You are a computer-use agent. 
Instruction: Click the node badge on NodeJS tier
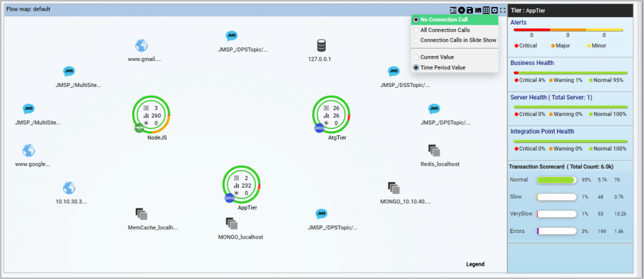point(139,128)
